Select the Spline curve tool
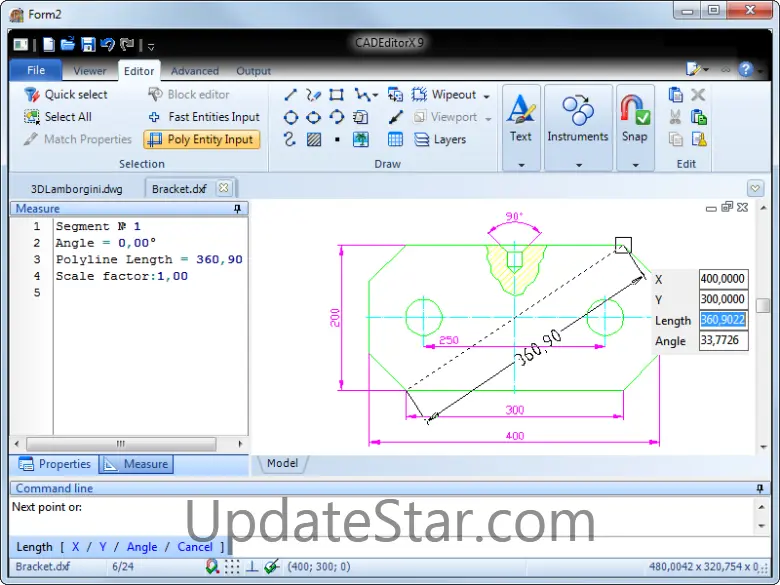780x585 pixels. tap(290, 139)
